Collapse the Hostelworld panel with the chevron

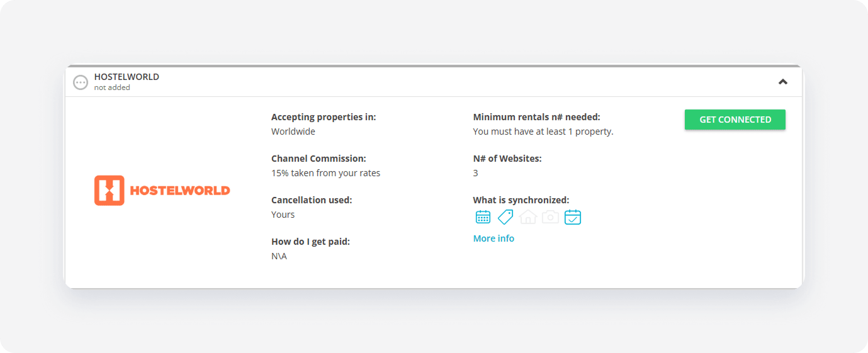783,81
